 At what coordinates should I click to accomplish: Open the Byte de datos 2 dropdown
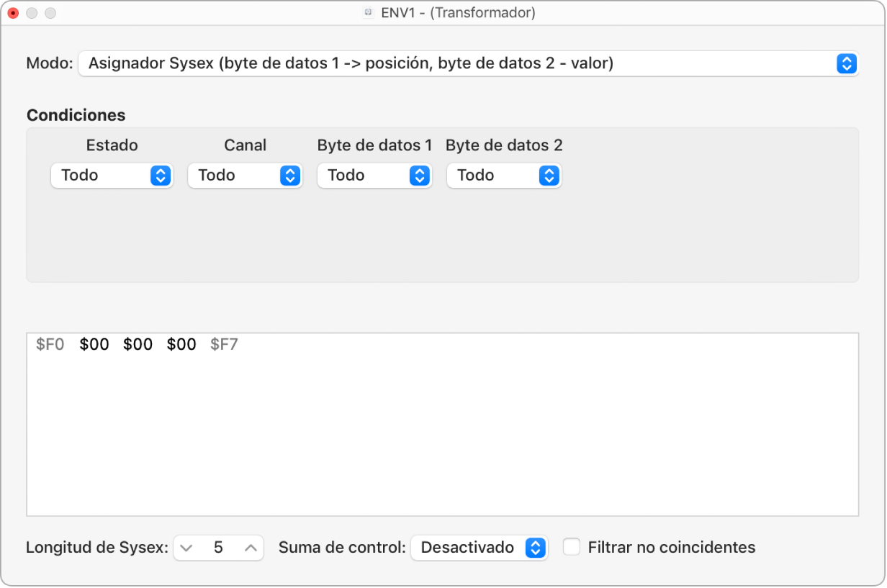tap(504, 175)
